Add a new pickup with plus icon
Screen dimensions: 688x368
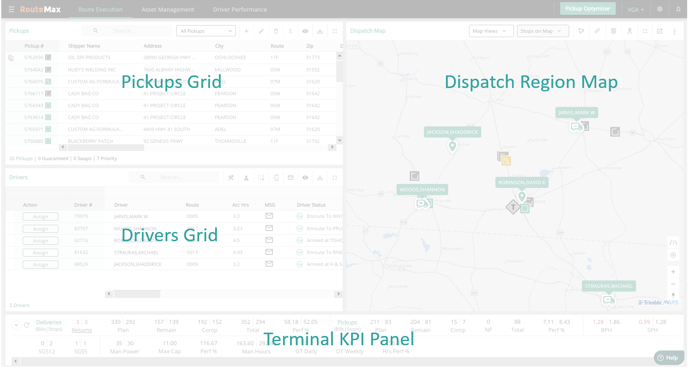(246, 31)
